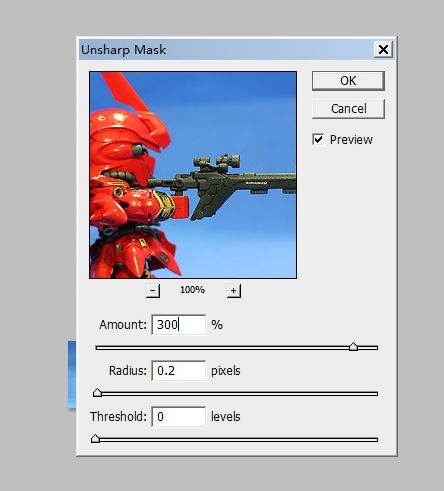Click the rifle scope in preview image
This screenshot has width=444, height=491.
pyautogui.click(x=217, y=162)
